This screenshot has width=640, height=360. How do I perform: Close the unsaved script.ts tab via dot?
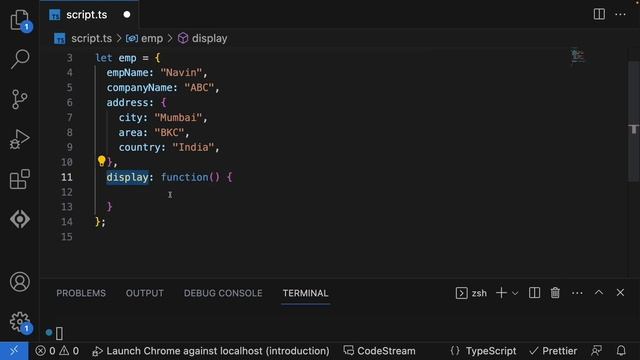coord(127,15)
